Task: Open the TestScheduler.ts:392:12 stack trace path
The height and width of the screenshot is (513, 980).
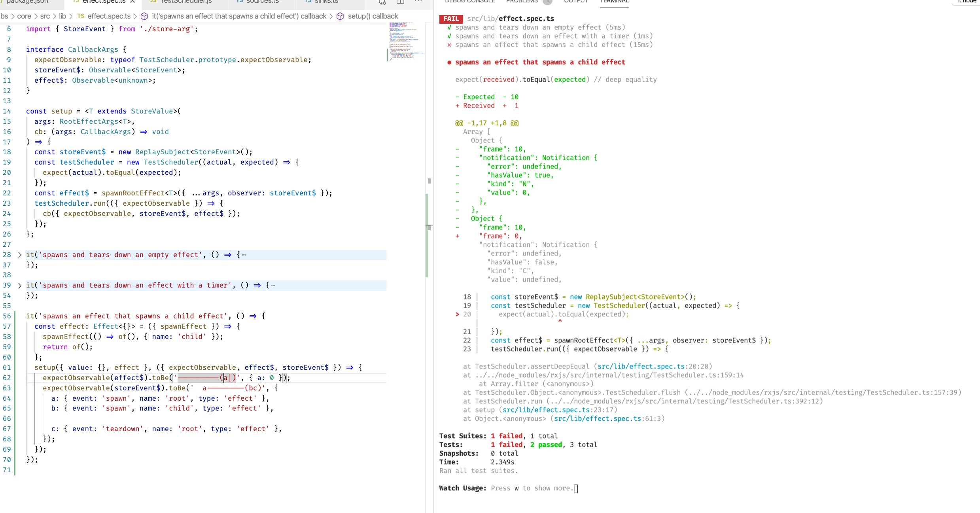Action: (x=685, y=401)
